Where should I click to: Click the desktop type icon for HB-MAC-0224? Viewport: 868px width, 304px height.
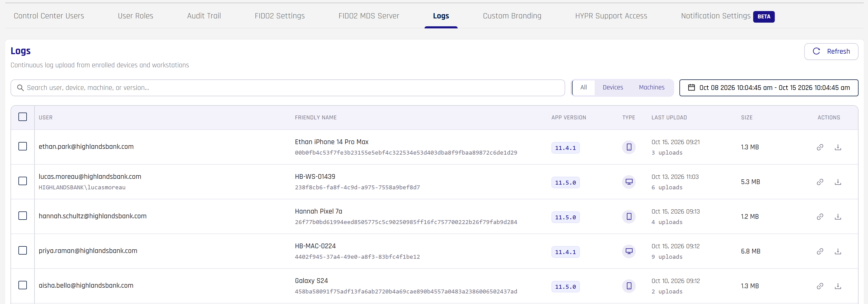point(629,251)
